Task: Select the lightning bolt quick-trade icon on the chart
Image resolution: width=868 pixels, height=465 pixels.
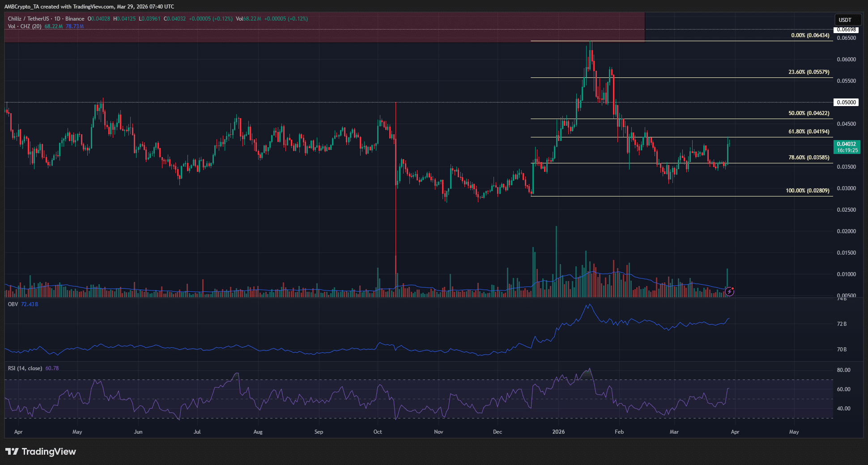Action: [x=730, y=291]
